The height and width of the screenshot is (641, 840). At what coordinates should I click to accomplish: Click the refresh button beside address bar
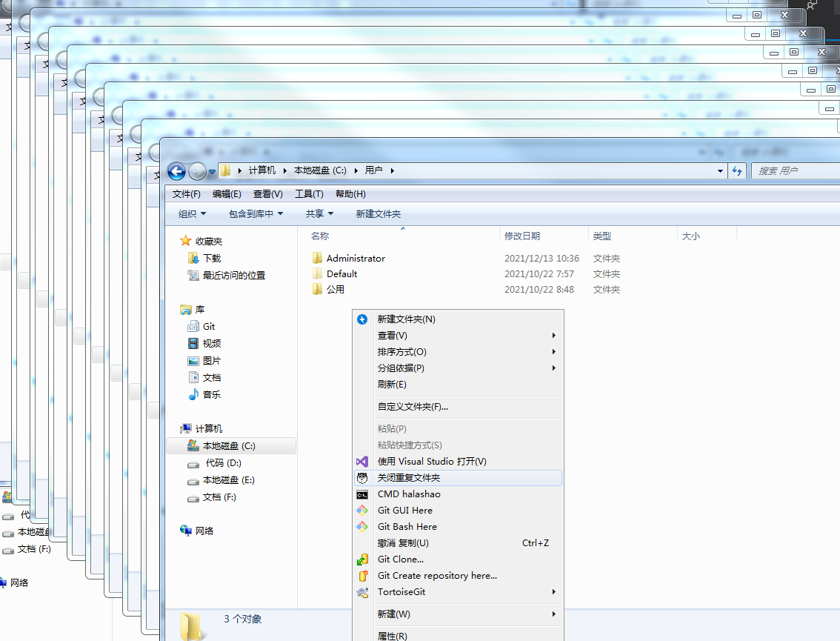tap(737, 171)
